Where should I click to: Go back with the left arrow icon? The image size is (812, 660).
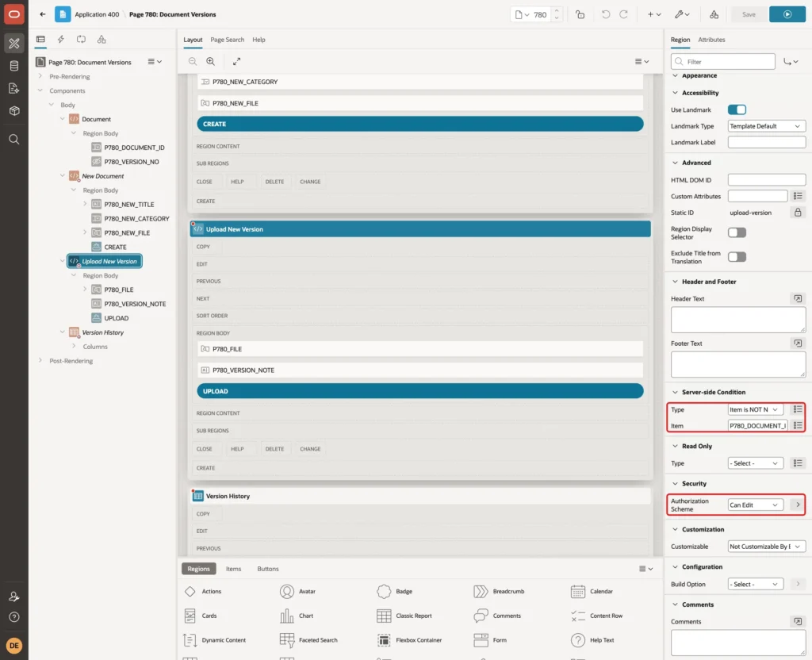click(x=43, y=14)
